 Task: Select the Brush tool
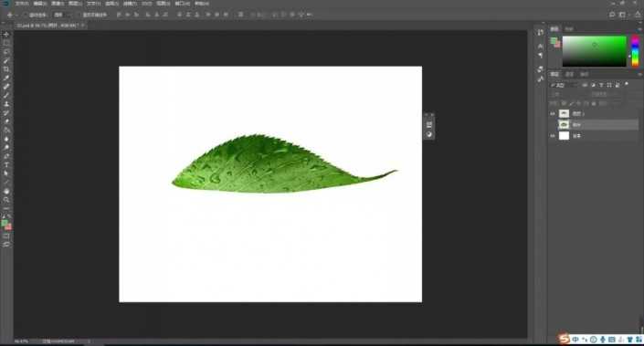click(x=6, y=95)
